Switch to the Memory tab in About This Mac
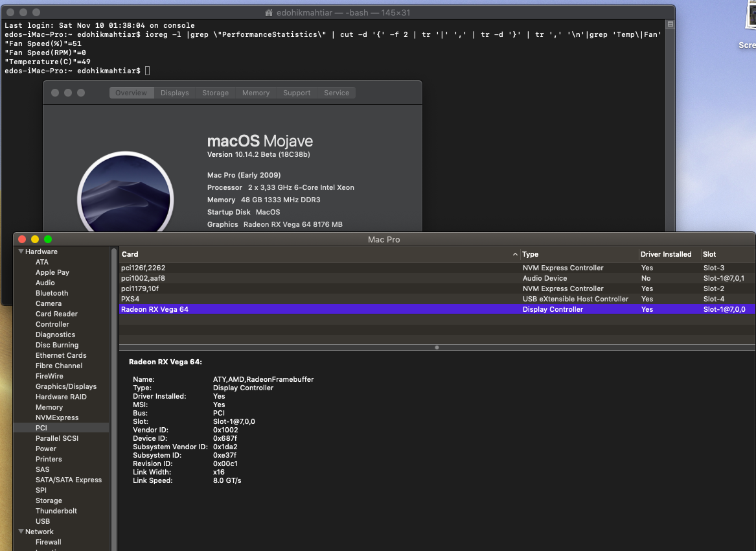This screenshot has width=756, height=551. [x=255, y=93]
